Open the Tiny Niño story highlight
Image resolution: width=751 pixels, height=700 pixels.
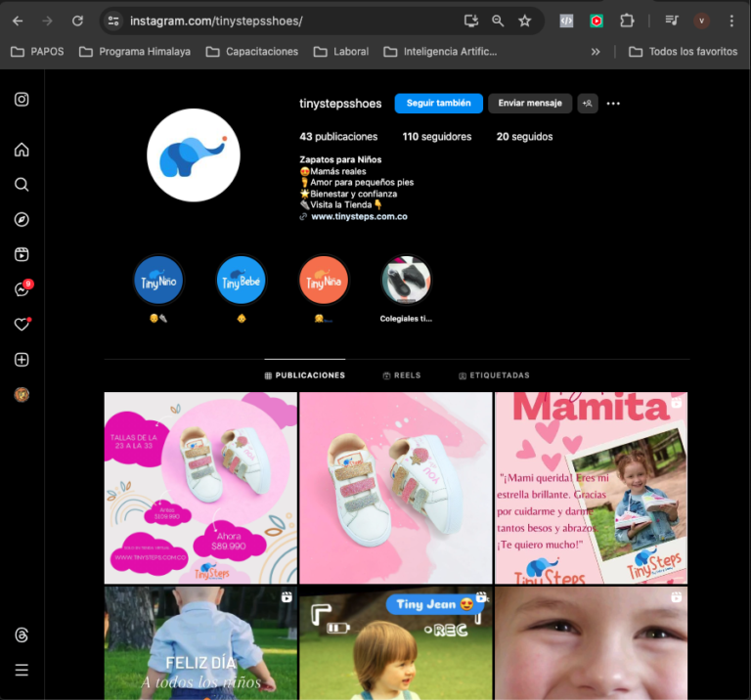[x=158, y=281]
